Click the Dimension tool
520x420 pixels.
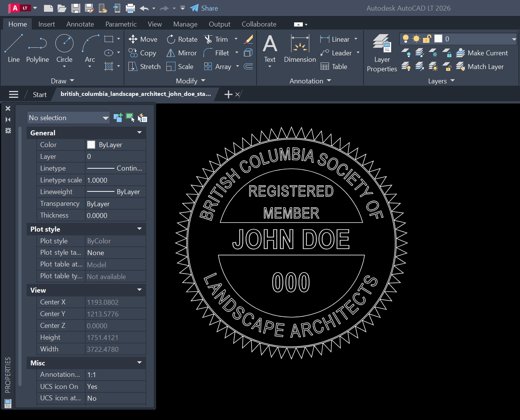coord(300,49)
